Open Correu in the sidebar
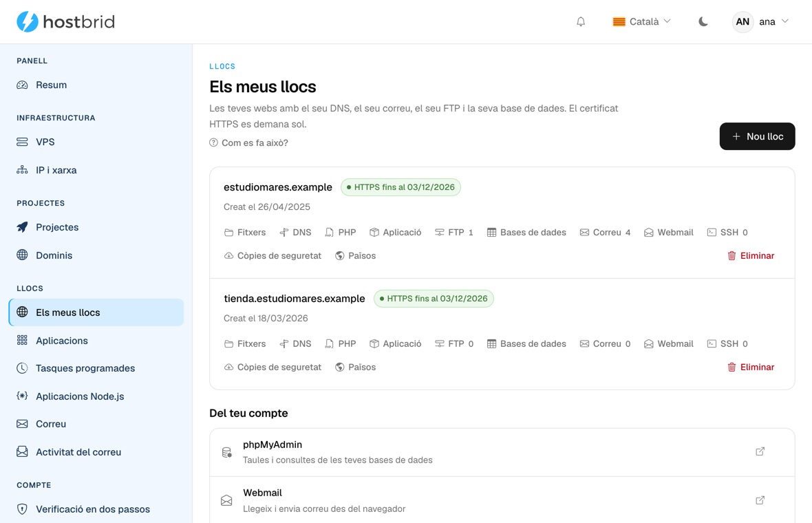The height and width of the screenshot is (523, 812). point(96,424)
